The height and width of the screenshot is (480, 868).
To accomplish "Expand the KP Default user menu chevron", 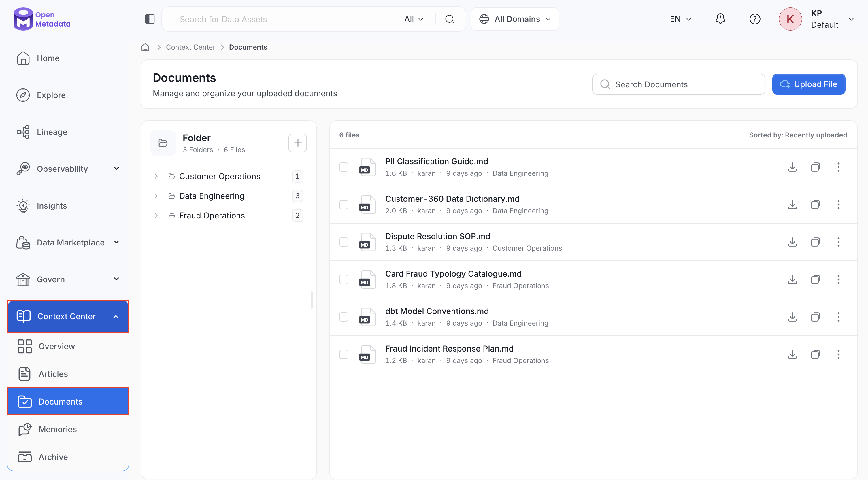I will [x=851, y=19].
